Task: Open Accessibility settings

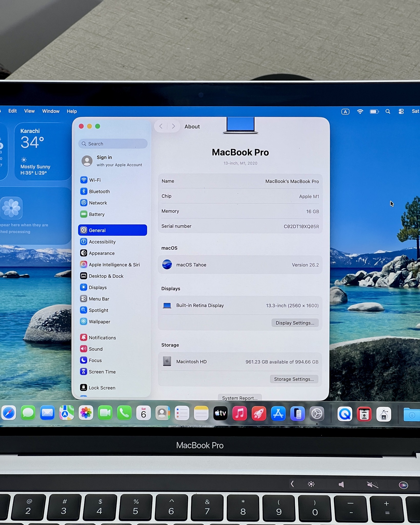Action: (113, 242)
